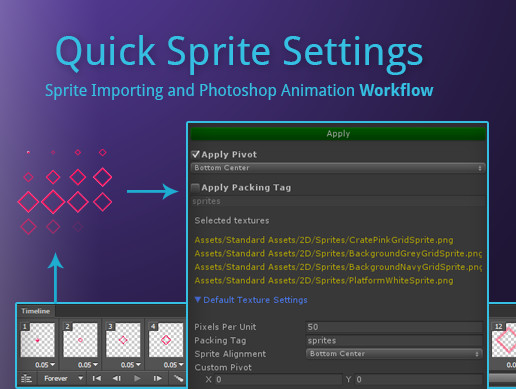The image size is (516, 389).
Task: Open frame 1 delay dropdown (0.05)
Action: [45, 365]
